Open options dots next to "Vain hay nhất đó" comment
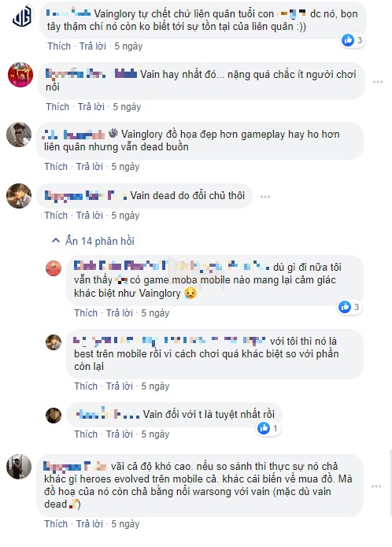This screenshot has height=547, width=392. [378, 82]
